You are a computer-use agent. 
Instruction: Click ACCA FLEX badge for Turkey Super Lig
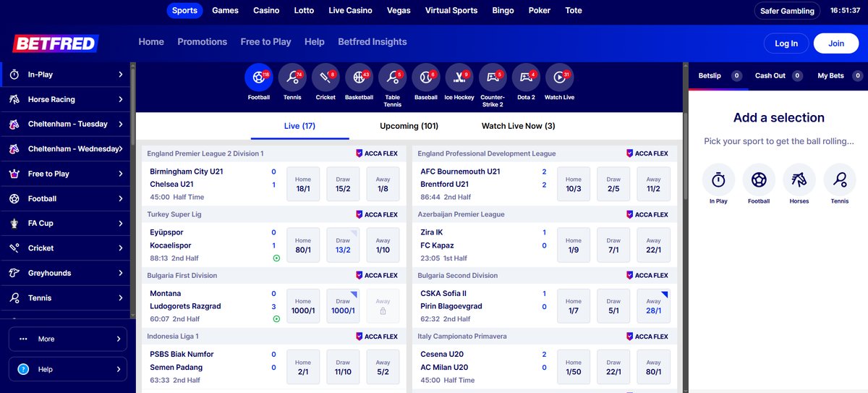pos(377,214)
